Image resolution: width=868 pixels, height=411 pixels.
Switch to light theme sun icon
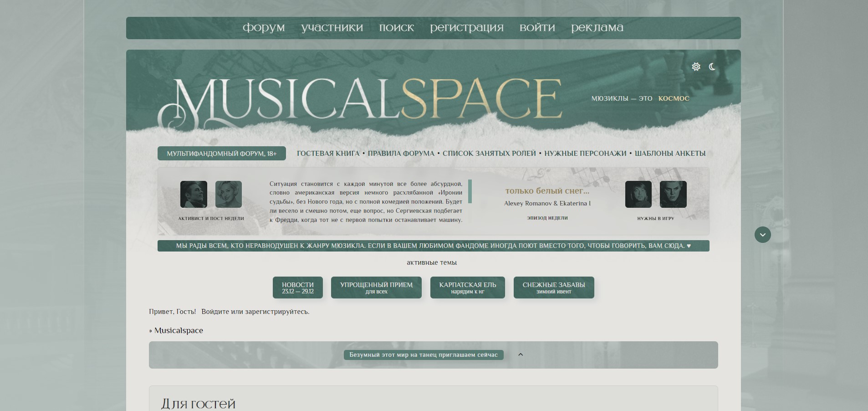pos(696,67)
